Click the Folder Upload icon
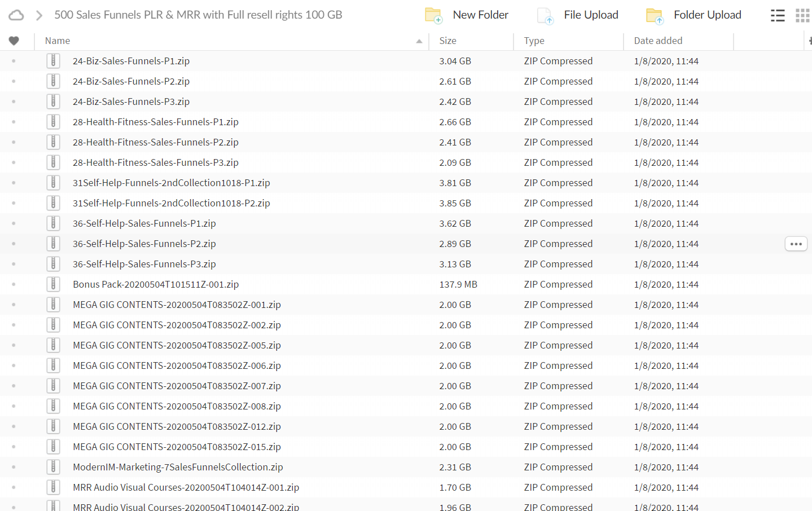 click(x=654, y=15)
